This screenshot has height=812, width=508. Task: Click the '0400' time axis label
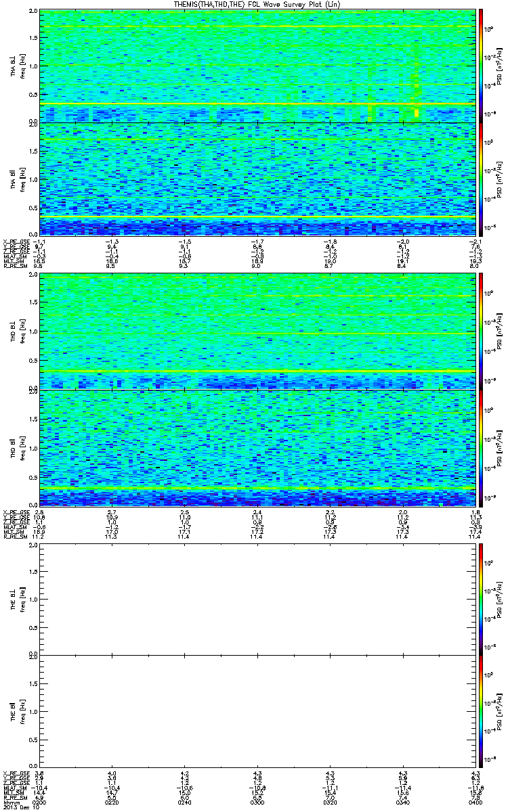pos(475,801)
